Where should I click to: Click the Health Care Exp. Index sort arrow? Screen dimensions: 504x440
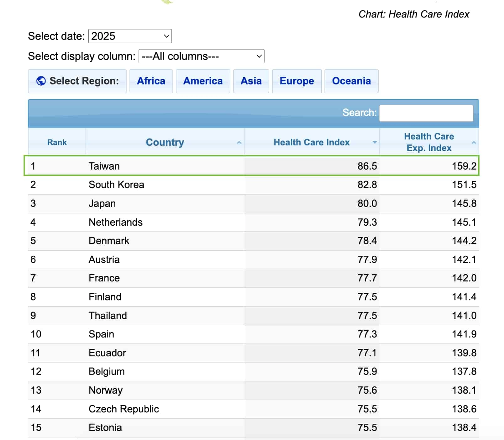tap(474, 142)
